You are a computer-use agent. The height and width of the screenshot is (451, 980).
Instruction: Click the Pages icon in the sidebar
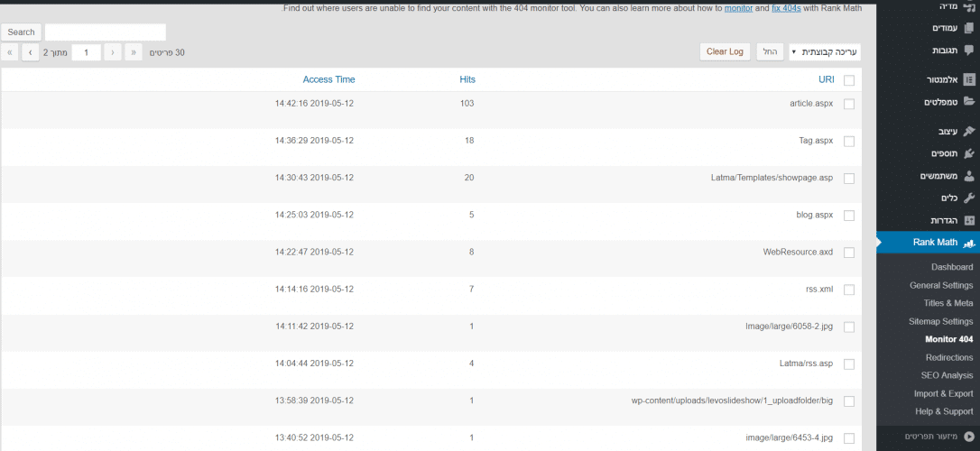tap(969, 28)
